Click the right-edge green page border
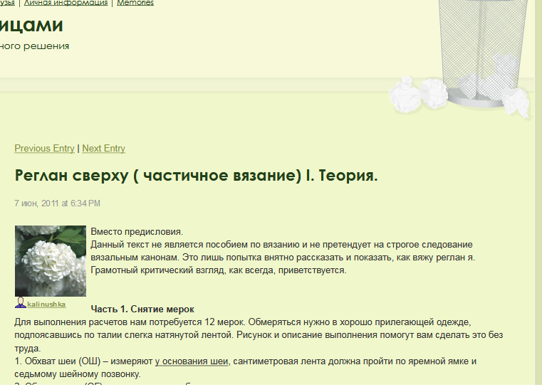The height and width of the screenshot is (392, 542). point(538,213)
